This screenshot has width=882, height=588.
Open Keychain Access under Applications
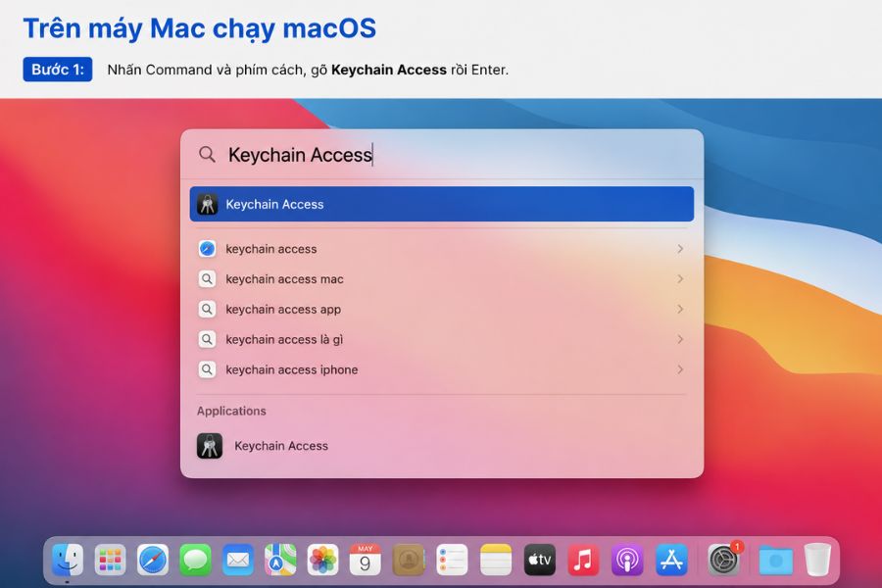click(x=442, y=446)
